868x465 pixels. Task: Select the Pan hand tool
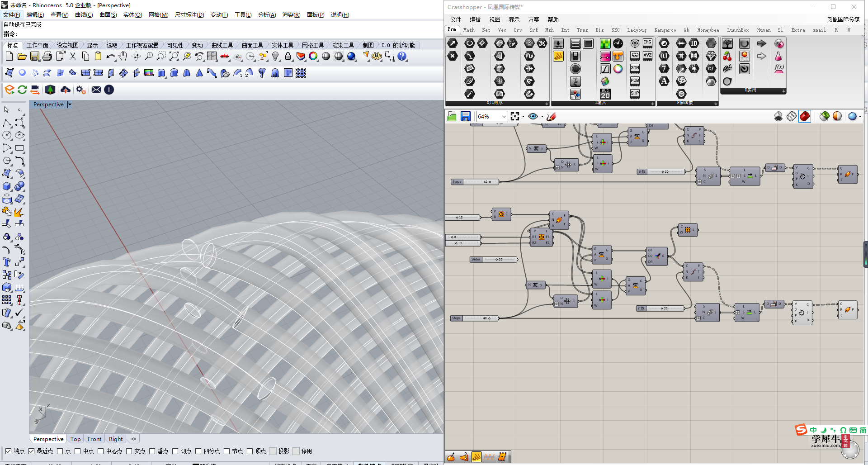123,56
